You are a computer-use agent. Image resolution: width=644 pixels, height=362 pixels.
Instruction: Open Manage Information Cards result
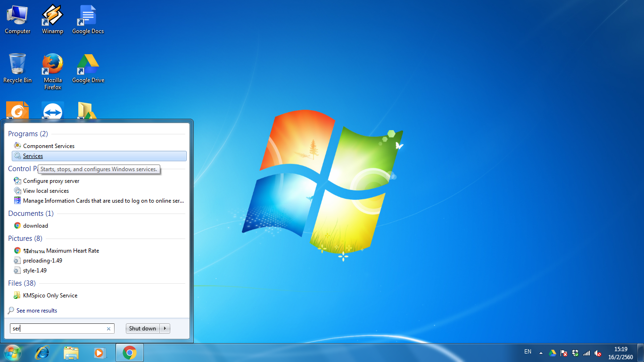coord(99,201)
